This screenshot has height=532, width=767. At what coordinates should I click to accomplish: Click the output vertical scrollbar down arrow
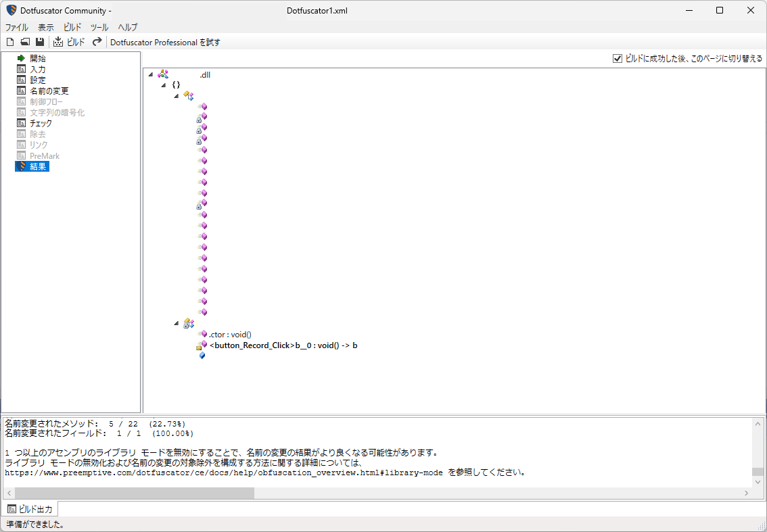pyautogui.click(x=758, y=481)
